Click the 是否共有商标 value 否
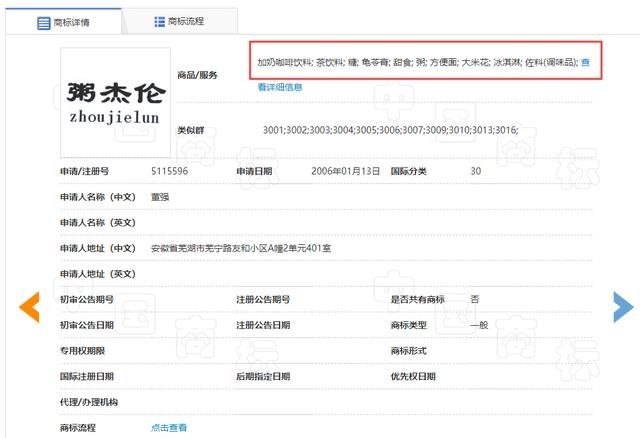The width and height of the screenshot is (640, 438). 475,299
